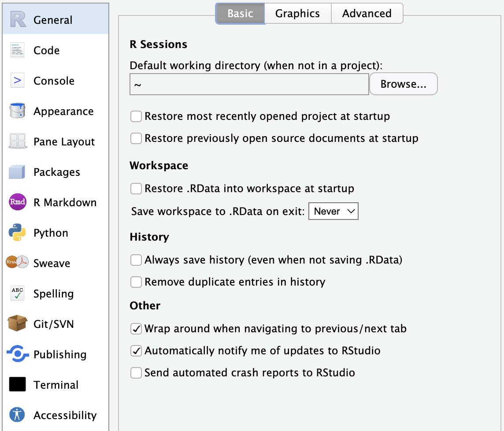Open the Spelling options section

click(56, 294)
